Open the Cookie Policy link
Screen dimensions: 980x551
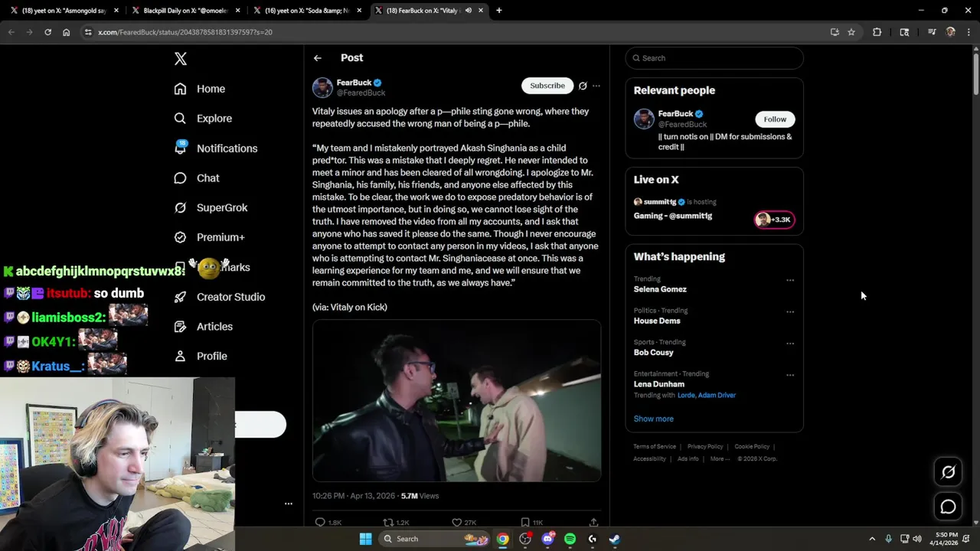[752, 447]
